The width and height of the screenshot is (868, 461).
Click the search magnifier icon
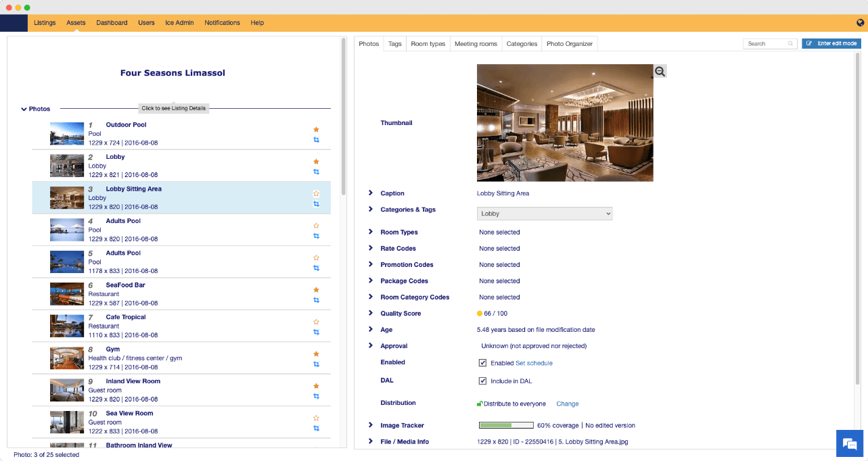coord(790,44)
